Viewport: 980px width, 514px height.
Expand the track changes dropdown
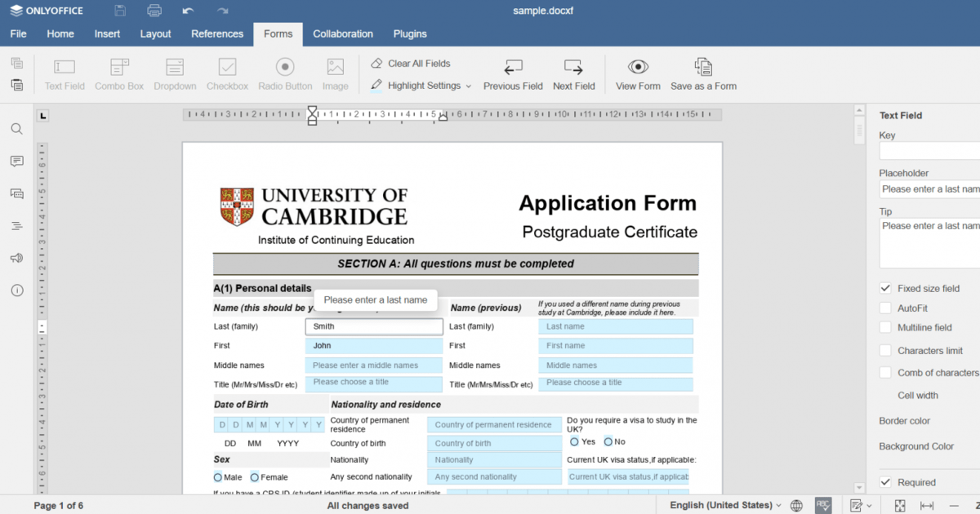tap(869, 505)
